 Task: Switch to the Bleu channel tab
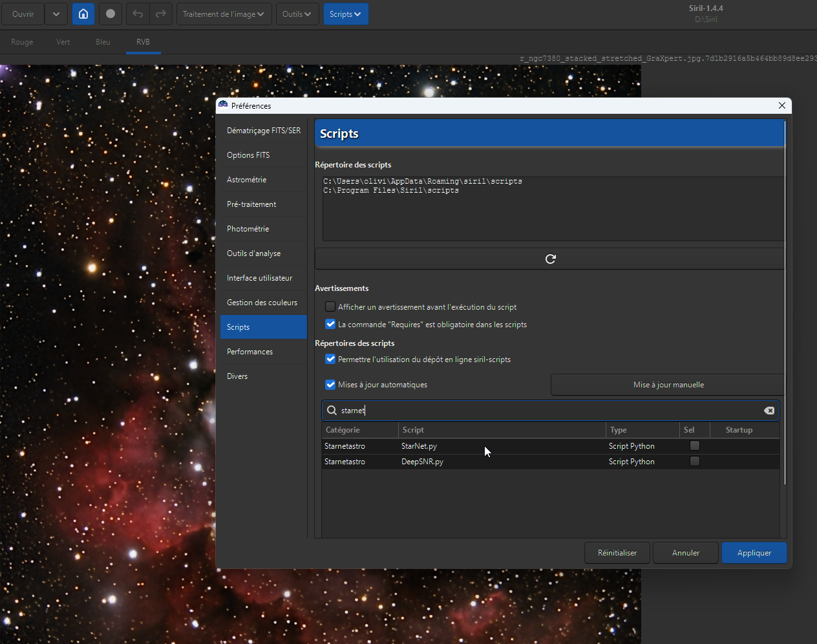pos(103,42)
